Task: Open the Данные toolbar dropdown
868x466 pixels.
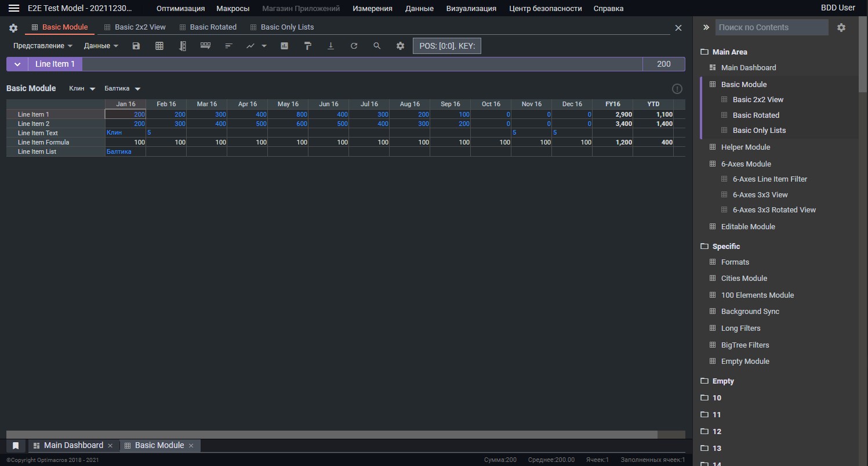Action: (101, 46)
